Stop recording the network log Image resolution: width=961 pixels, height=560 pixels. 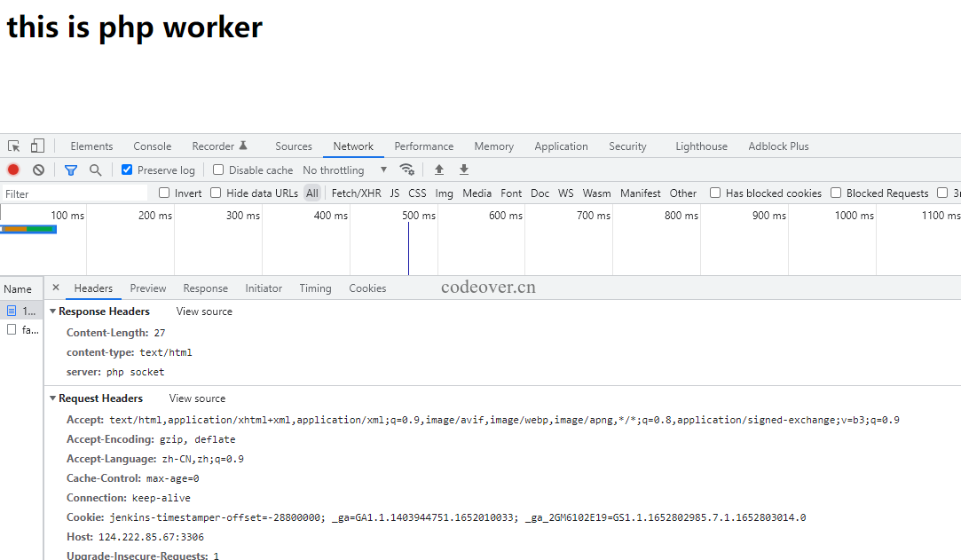13,170
